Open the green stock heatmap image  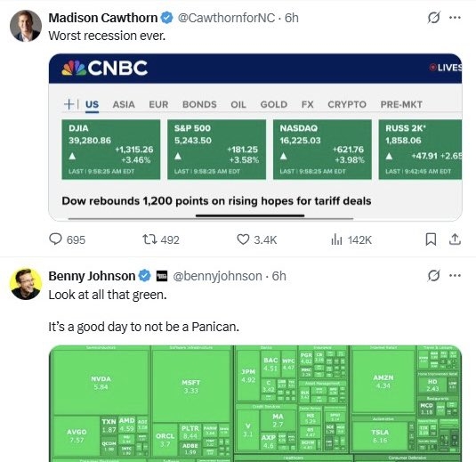click(255, 403)
